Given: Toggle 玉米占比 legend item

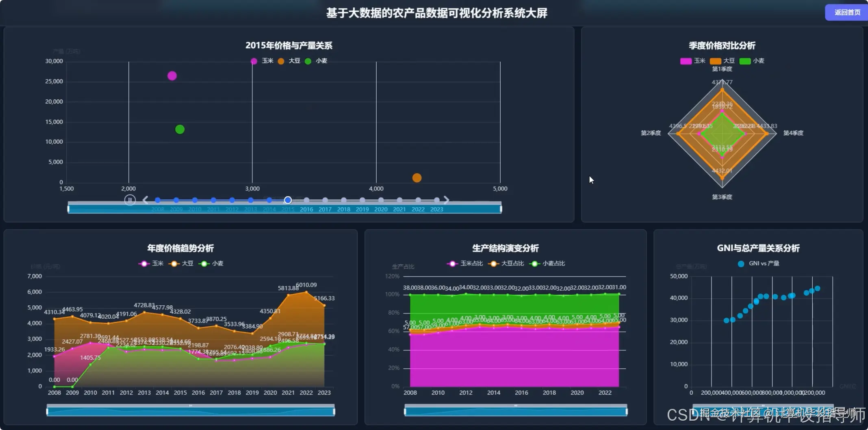Looking at the screenshot, I should click(465, 264).
